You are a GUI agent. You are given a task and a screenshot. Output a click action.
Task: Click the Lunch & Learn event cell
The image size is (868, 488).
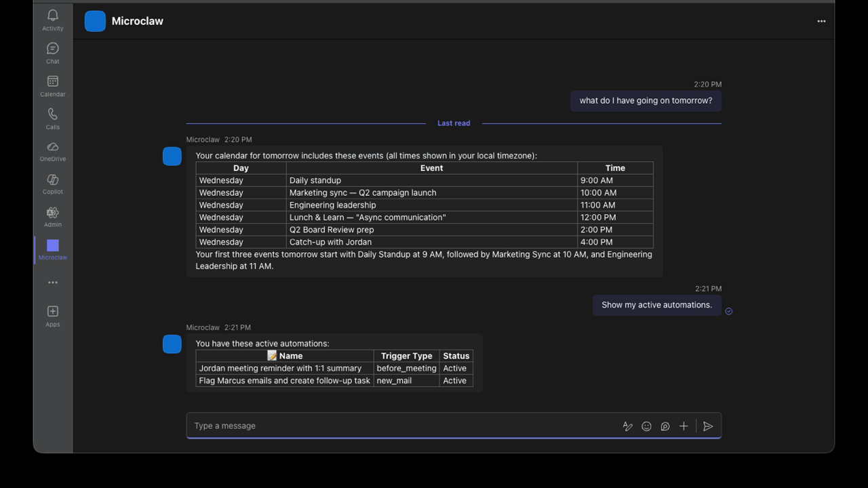tap(431, 217)
